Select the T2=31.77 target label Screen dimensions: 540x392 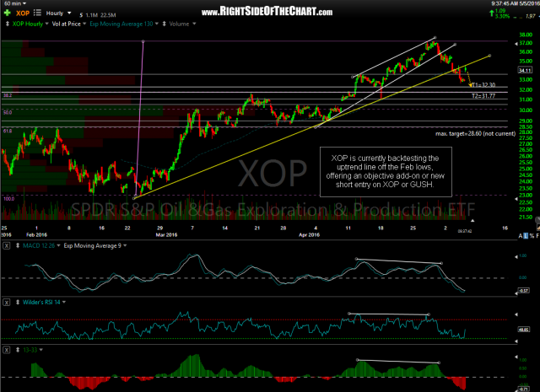[483, 96]
